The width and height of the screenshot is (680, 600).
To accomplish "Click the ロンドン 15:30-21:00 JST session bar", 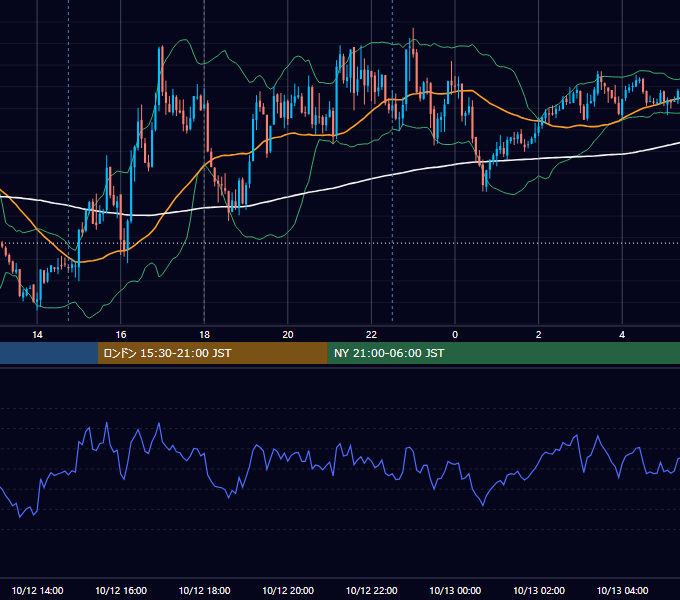I will click(x=212, y=353).
